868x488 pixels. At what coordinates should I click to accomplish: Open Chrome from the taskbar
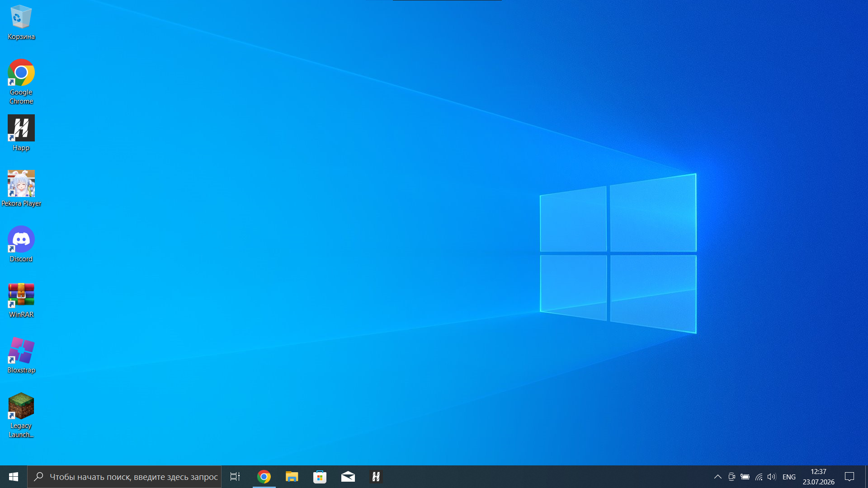[264, 477]
